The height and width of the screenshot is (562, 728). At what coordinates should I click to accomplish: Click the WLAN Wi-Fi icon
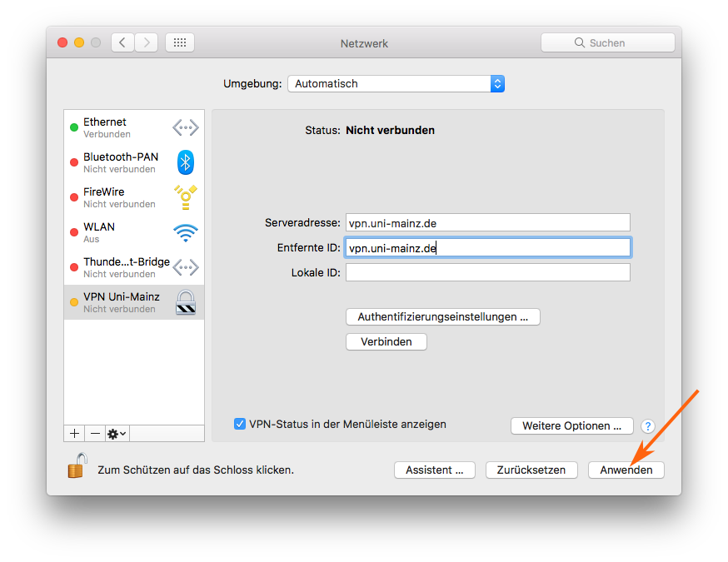(186, 232)
